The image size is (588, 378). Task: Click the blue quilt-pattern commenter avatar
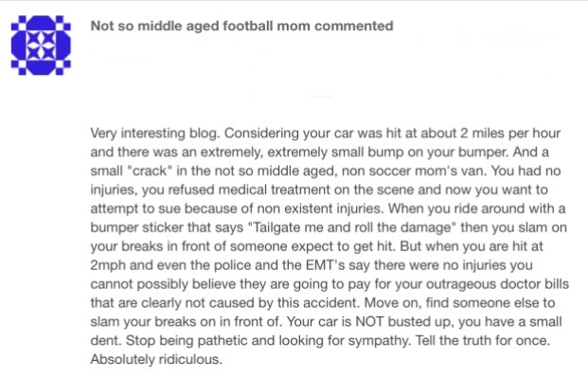coord(41,45)
